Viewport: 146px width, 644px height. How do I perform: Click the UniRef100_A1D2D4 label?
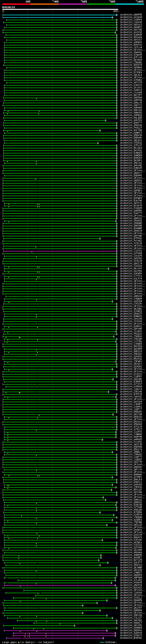click(x=131, y=301)
